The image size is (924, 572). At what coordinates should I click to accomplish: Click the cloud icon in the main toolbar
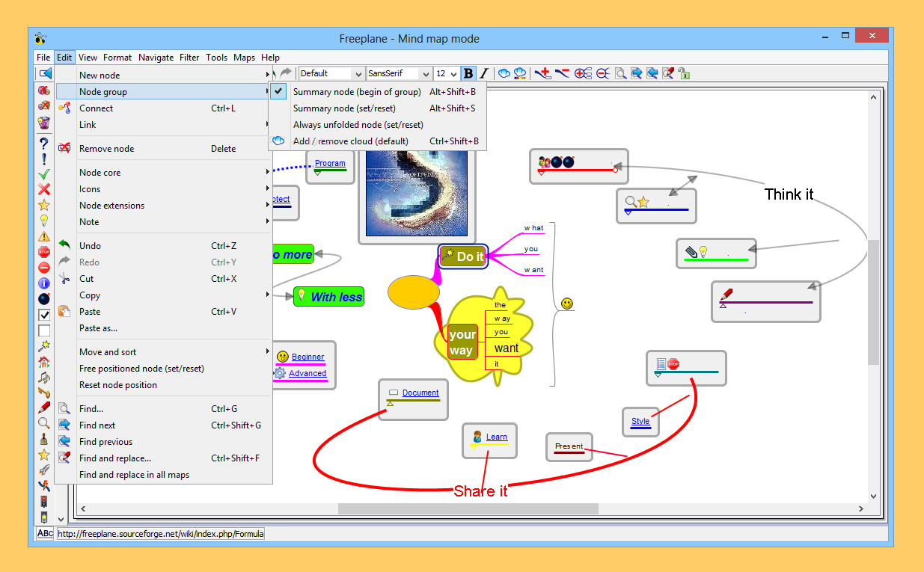pos(504,73)
